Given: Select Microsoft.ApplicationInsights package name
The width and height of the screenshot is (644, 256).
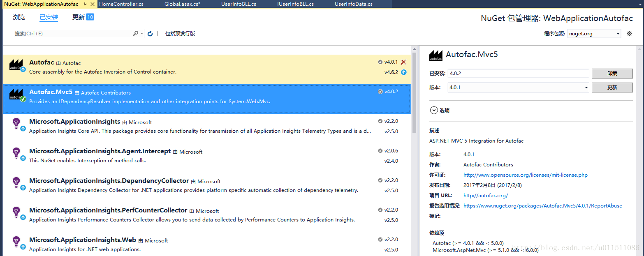Looking at the screenshot, I should tap(75, 122).
